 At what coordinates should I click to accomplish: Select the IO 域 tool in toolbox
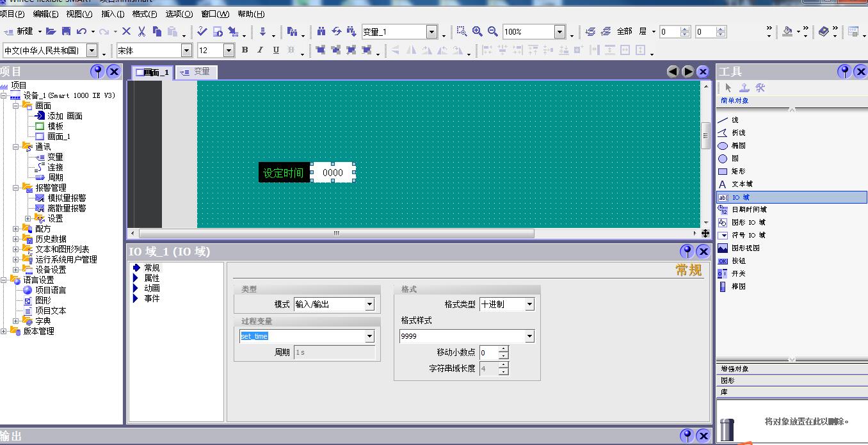740,198
